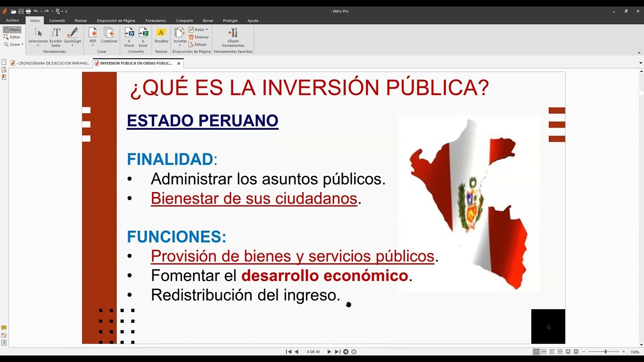Screen dimensions: 644x362
Task: Select single page view mode
Action: pos(536,352)
